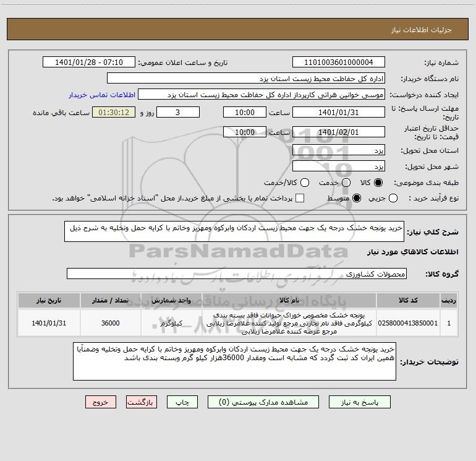Click the validity time field 10:00 beside 1401/02/01
476x461 pixels.
pyautogui.click(x=245, y=132)
